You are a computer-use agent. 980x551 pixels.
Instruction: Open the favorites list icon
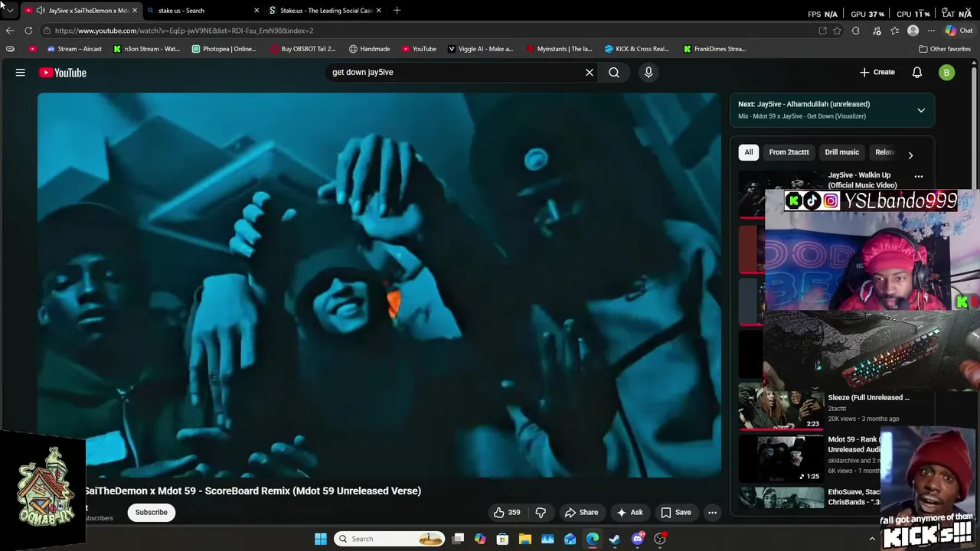894,31
